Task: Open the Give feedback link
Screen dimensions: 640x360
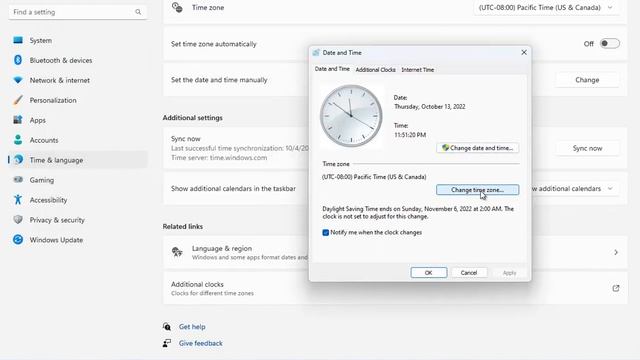Action: click(x=200, y=343)
